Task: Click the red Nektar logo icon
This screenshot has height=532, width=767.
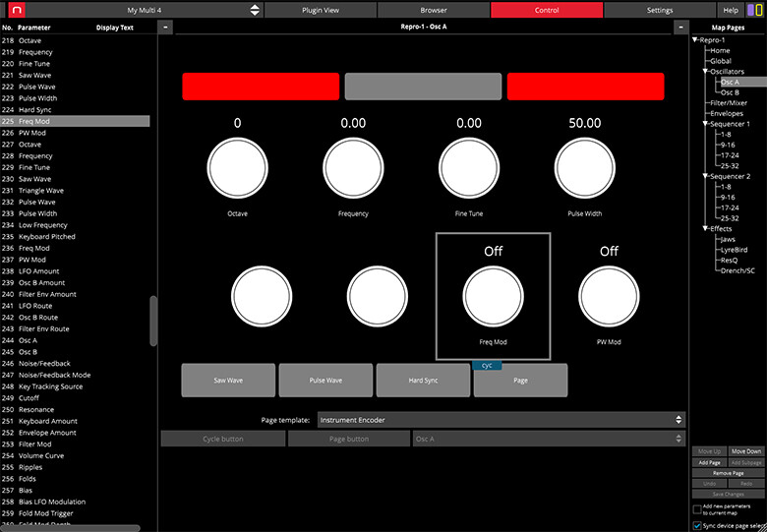Action: 17,10
